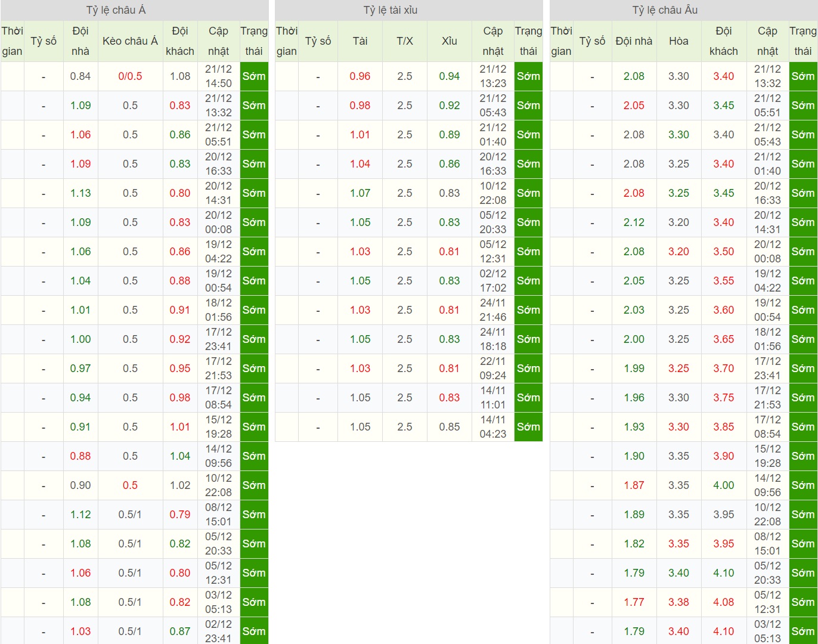The image size is (818, 644).
Task: Click Xỉu odds '0.85' in the tài xỉu table
Action: pos(450,427)
